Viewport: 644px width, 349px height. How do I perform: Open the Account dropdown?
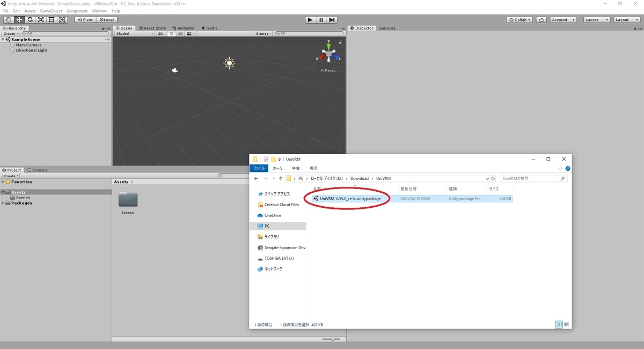pyautogui.click(x=563, y=20)
